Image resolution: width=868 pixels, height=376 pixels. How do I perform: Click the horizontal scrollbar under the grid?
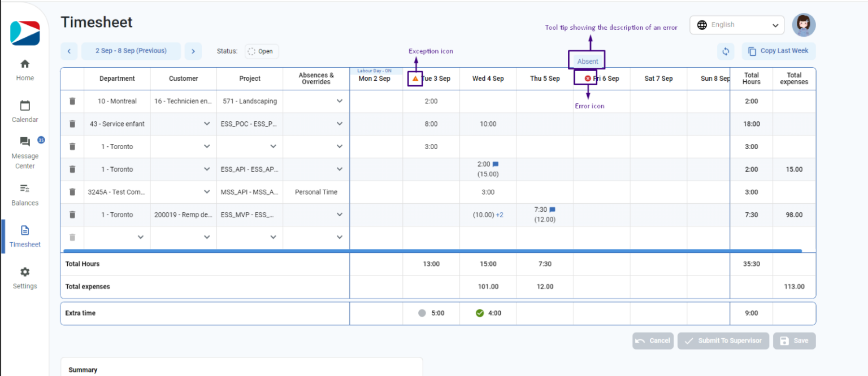(432, 250)
